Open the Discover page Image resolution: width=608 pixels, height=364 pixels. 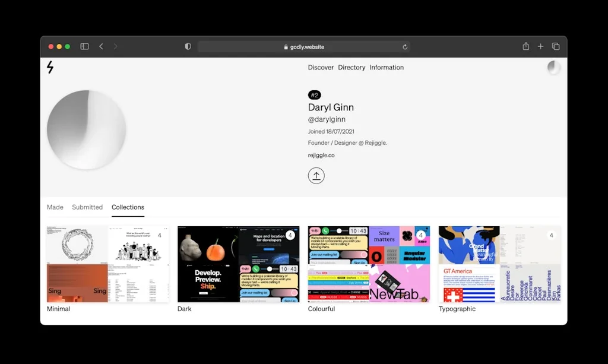(x=321, y=68)
